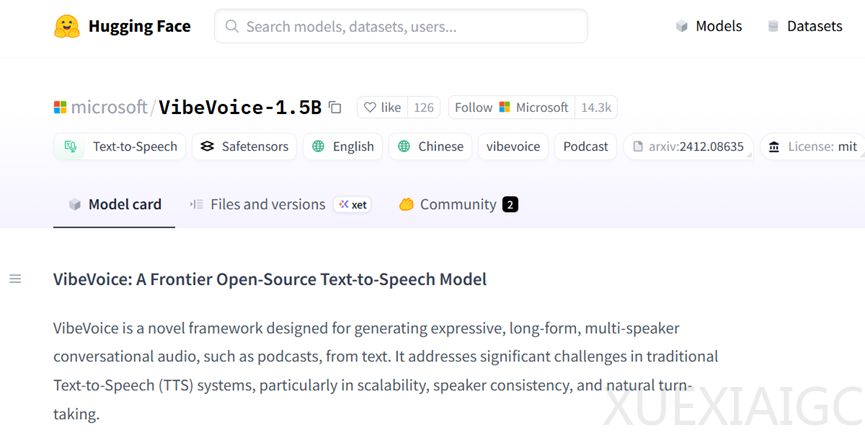Viewport: 865px width, 438px height.
Task: Like the VibeVoice-1.5B model
Action: [x=382, y=107]
